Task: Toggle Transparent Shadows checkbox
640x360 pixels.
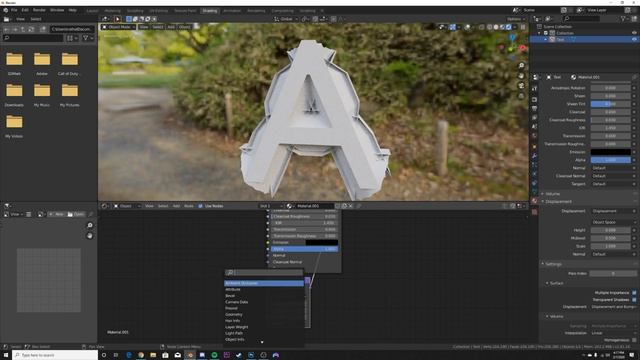Action: coord(634,300)
